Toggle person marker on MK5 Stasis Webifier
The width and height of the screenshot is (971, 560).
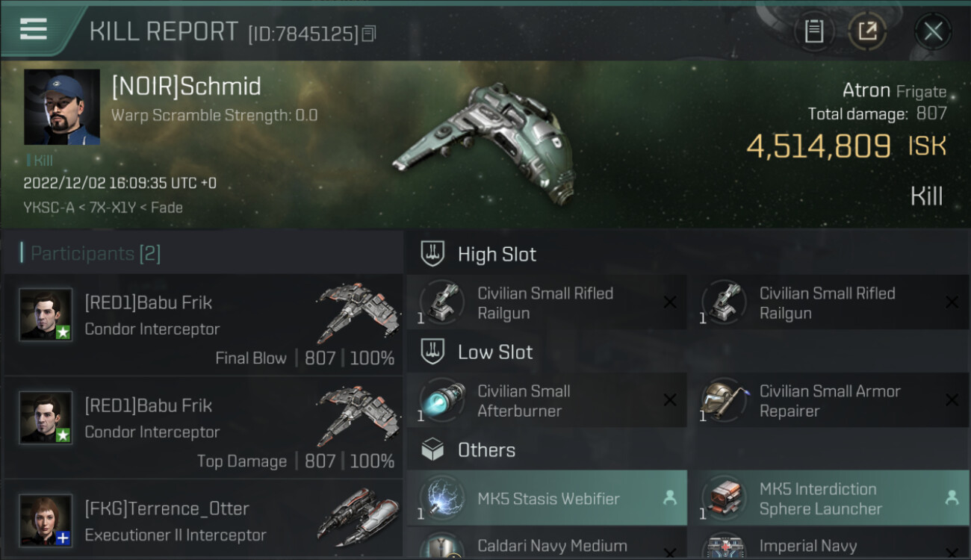click(670, 498)
